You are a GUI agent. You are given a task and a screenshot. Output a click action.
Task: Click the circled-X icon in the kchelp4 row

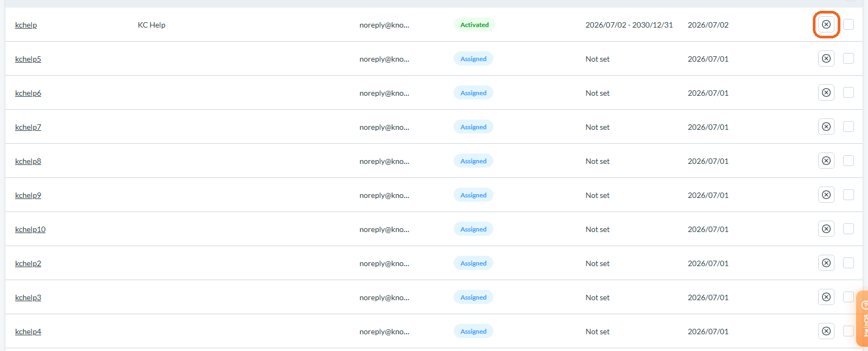(x=826, y=331)
